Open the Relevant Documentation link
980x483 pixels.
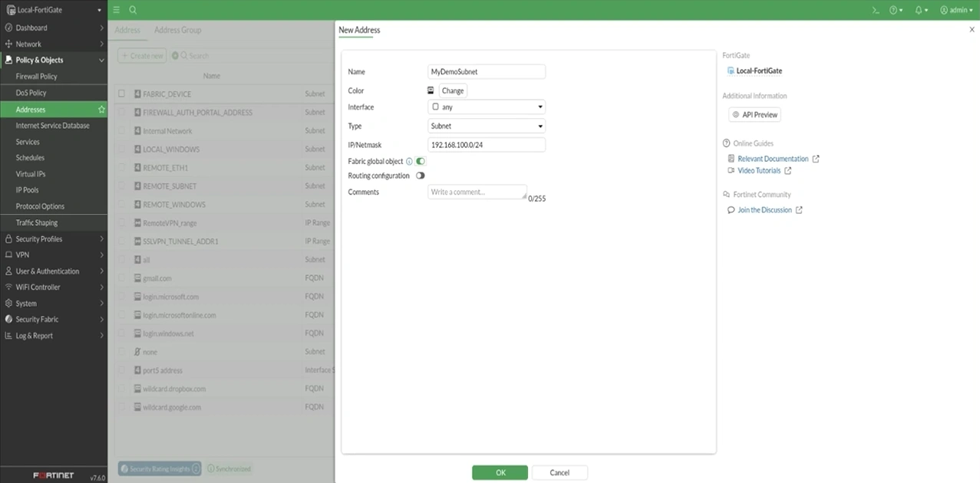(773, 159)
